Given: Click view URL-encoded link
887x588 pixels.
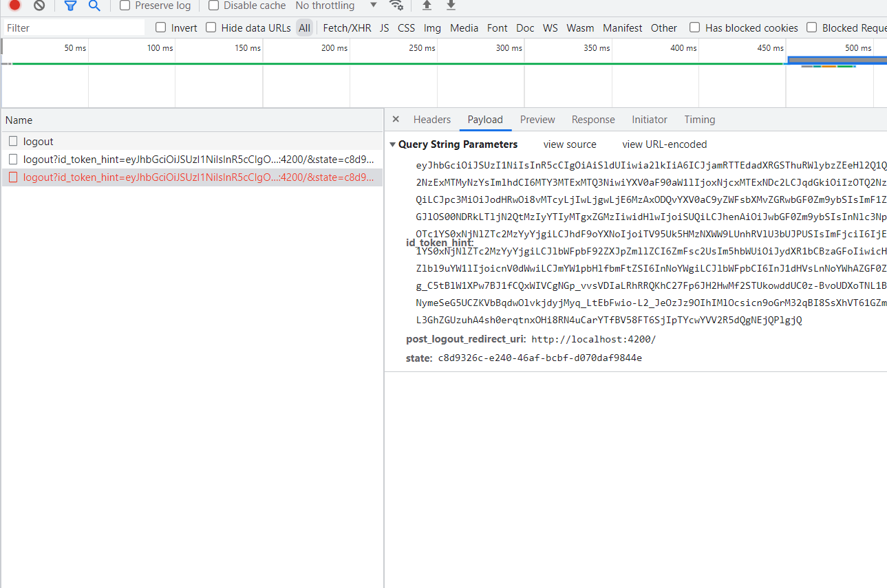Looking at the screenshot, I should [665, 144].
